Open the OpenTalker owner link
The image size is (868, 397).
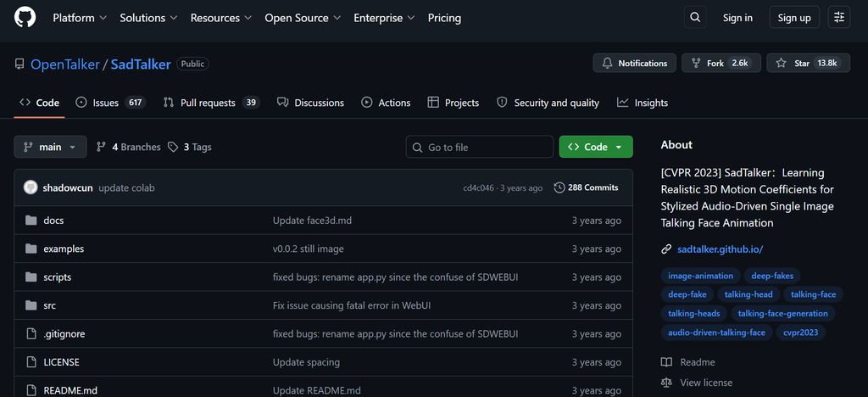tap(64, 64)
